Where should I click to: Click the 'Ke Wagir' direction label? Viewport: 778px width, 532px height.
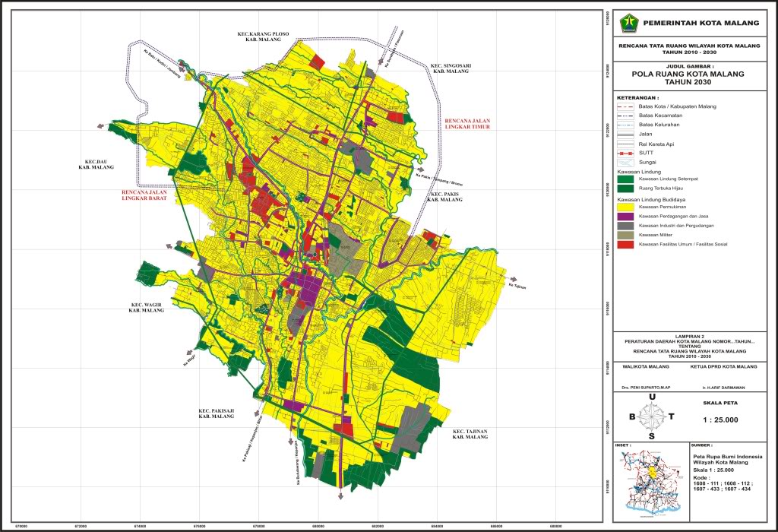pos(190,359)
